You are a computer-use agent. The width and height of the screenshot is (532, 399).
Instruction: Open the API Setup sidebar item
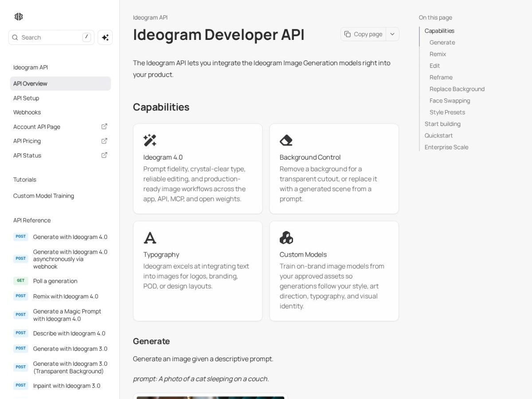(60, 98)
